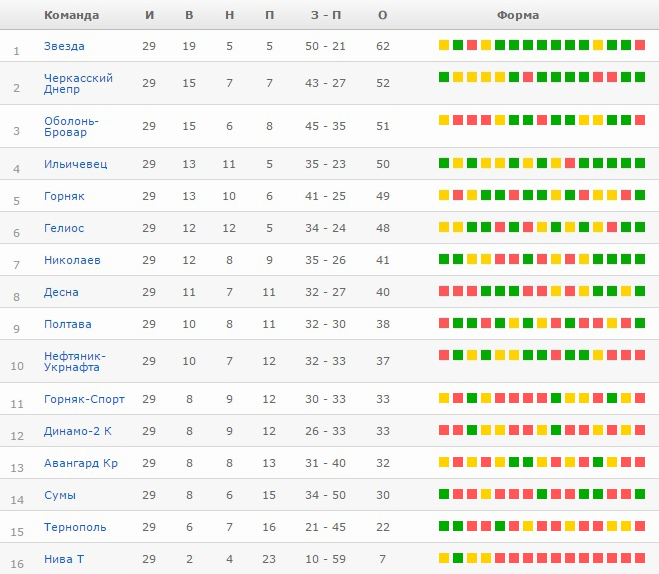Click the З - П column header
Viewport: 659px width, 574px height.
pyautogui.click(x=325, y=15)
